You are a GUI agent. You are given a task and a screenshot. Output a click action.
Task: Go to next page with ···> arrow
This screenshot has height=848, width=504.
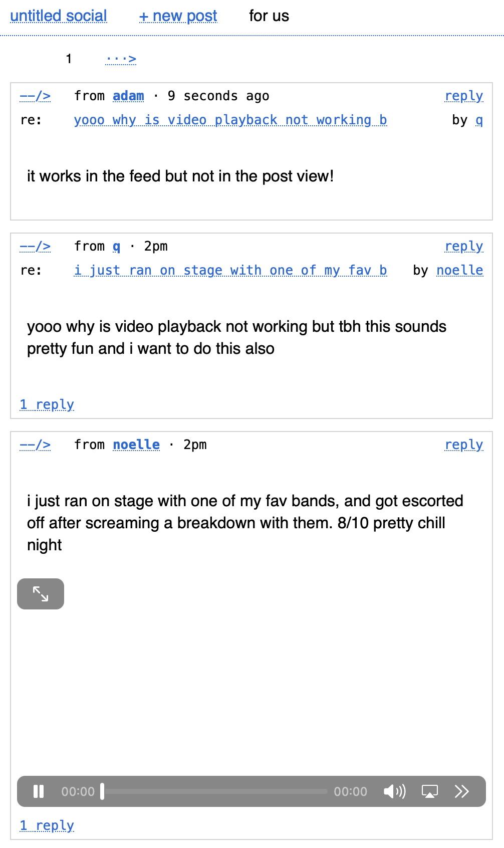click(x=121, y=59)
